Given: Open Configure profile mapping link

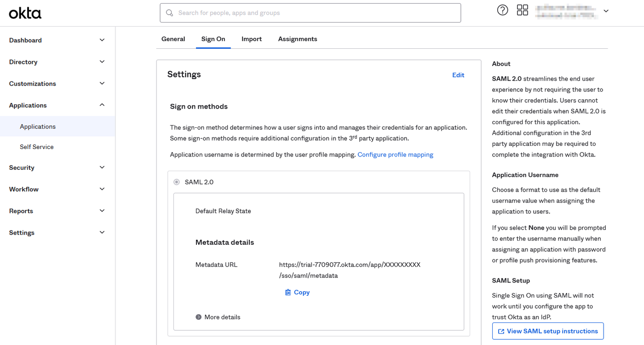Looking at the screenshot, I should (x=395, y=155).
